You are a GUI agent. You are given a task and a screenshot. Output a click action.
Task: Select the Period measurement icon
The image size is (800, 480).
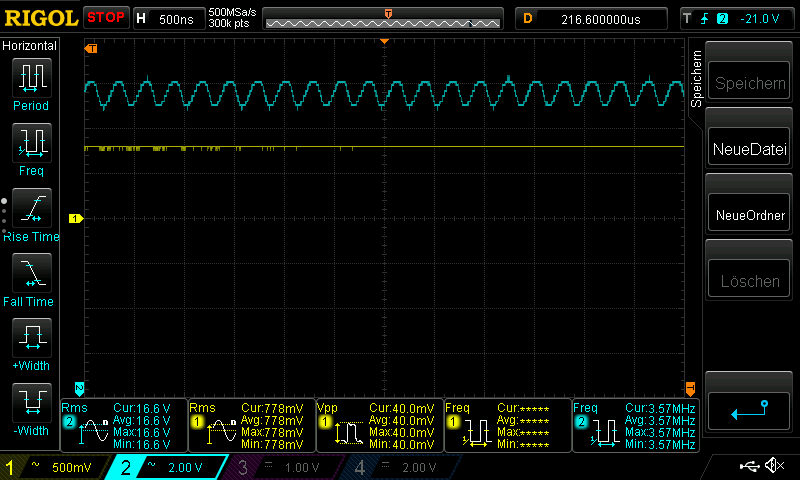point(32,78)
